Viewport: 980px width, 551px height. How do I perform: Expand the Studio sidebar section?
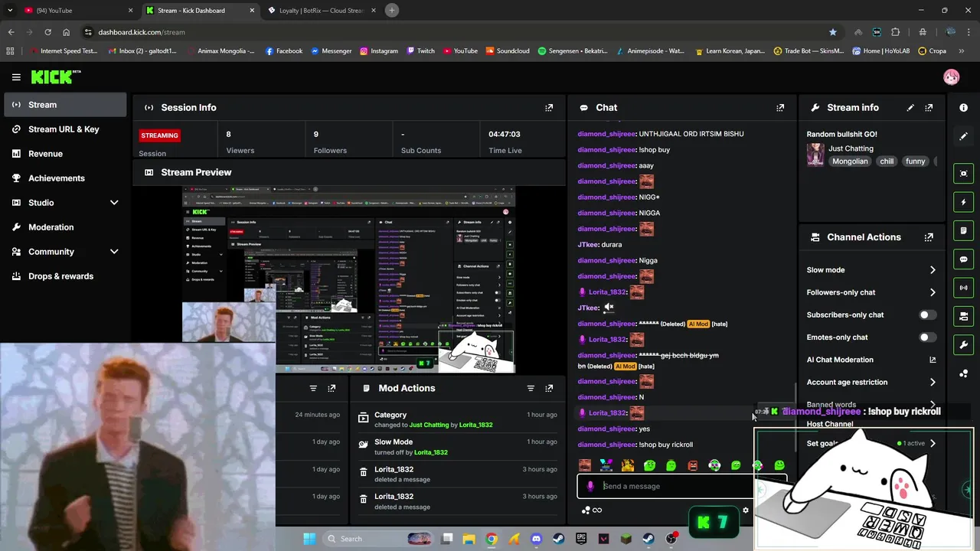(114, 203)
